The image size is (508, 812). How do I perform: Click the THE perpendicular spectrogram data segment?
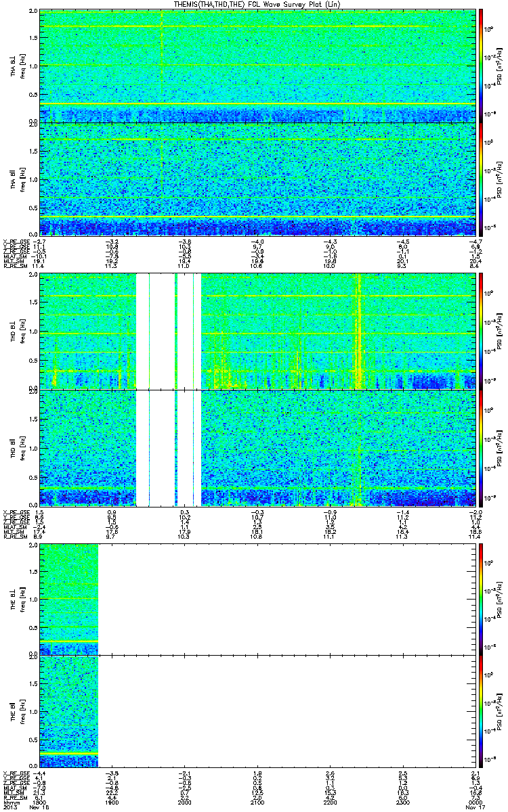coord(69,598)
